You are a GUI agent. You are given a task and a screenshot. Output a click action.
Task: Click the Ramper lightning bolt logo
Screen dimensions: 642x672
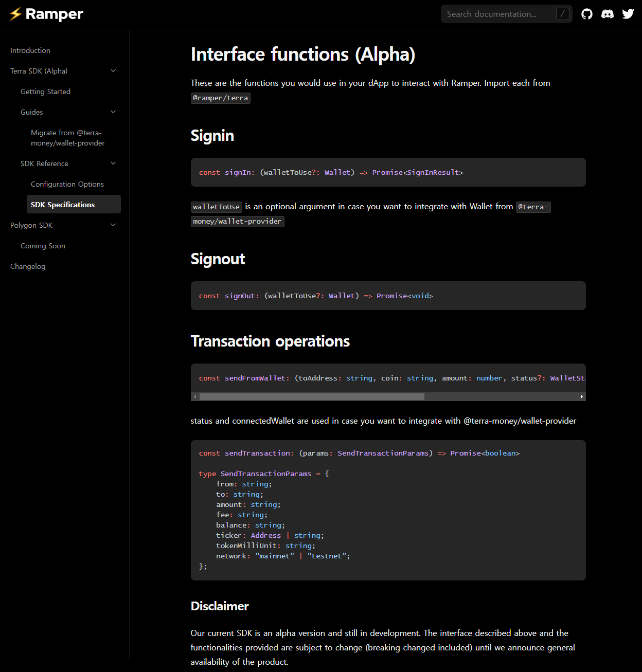coord(15,14)
